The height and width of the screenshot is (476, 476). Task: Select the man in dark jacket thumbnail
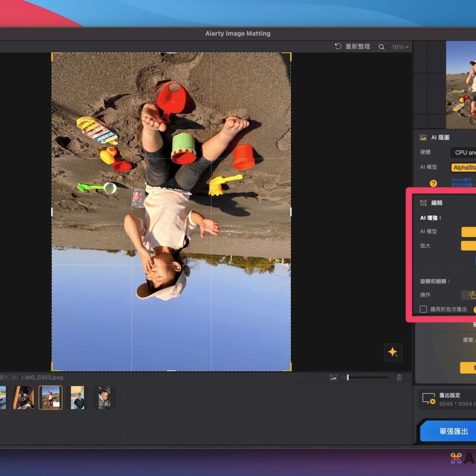coord(77,397)
